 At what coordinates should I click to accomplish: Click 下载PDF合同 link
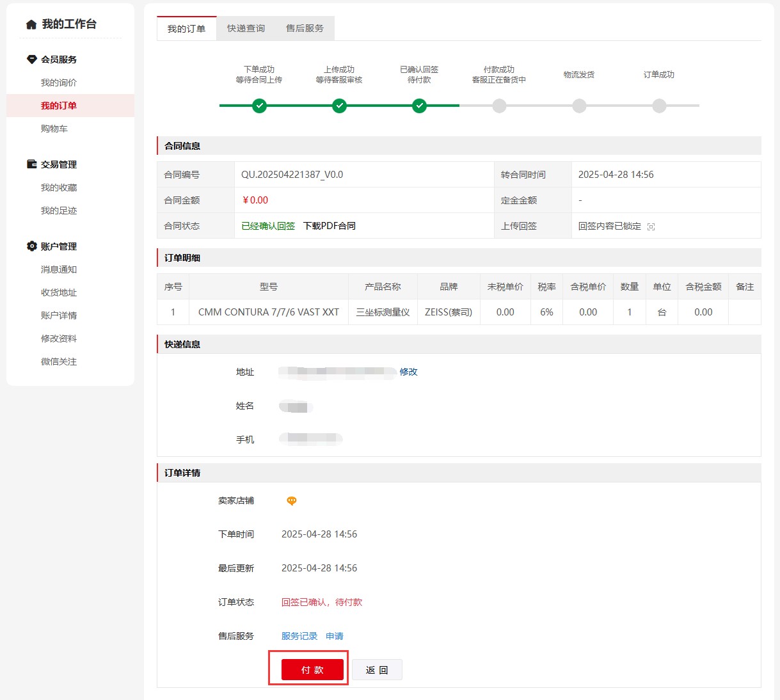pos(329,226)
